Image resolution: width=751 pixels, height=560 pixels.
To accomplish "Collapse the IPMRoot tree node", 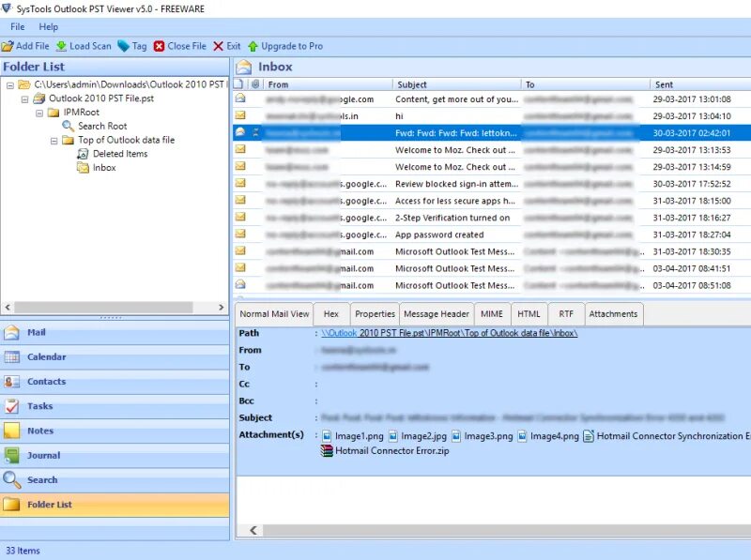I will point(39,114).
